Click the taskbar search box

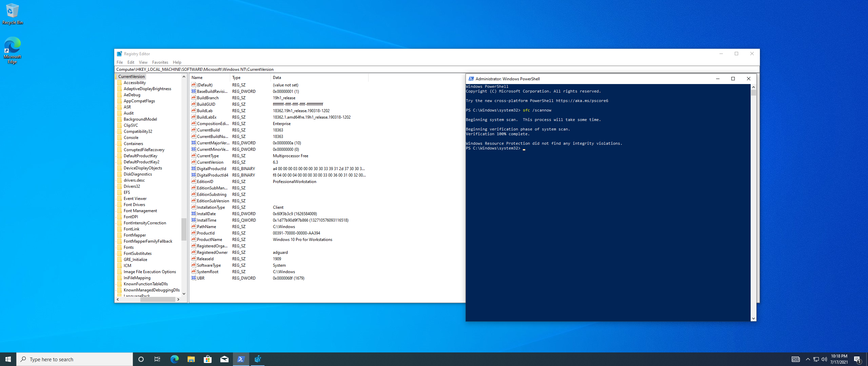point(75,359)
